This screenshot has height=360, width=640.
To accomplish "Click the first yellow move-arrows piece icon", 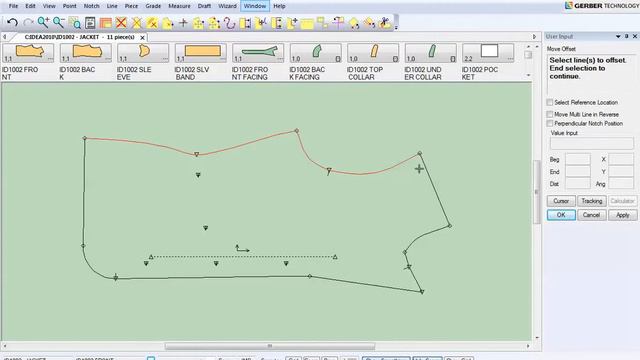I will pyautogui.click(x=198, y=23).
